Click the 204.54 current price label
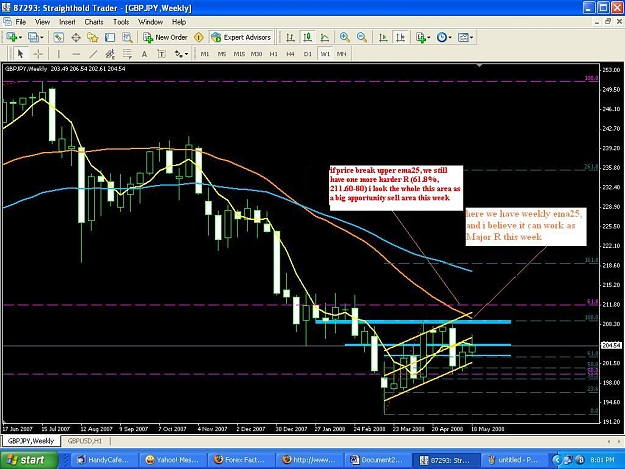 coord(611,345)
